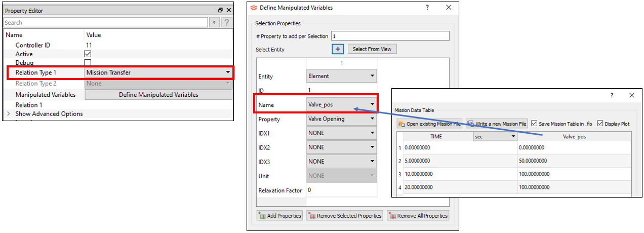Viewport: 644px width, 233px height.
Task: Click Remove Selected Properties button
Action: pos(345,216)
